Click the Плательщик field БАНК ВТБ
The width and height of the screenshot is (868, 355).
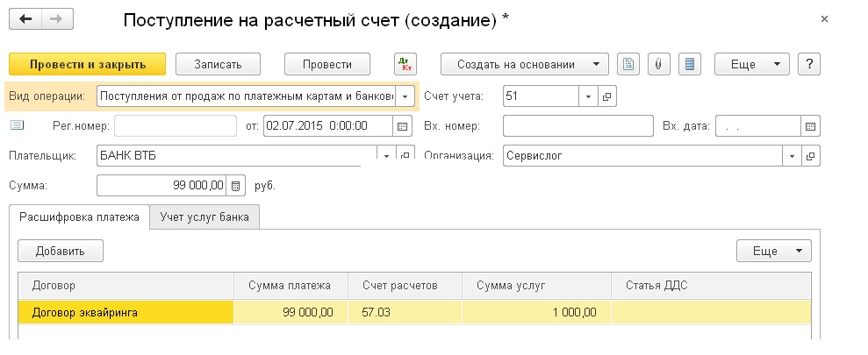[238, 155]
